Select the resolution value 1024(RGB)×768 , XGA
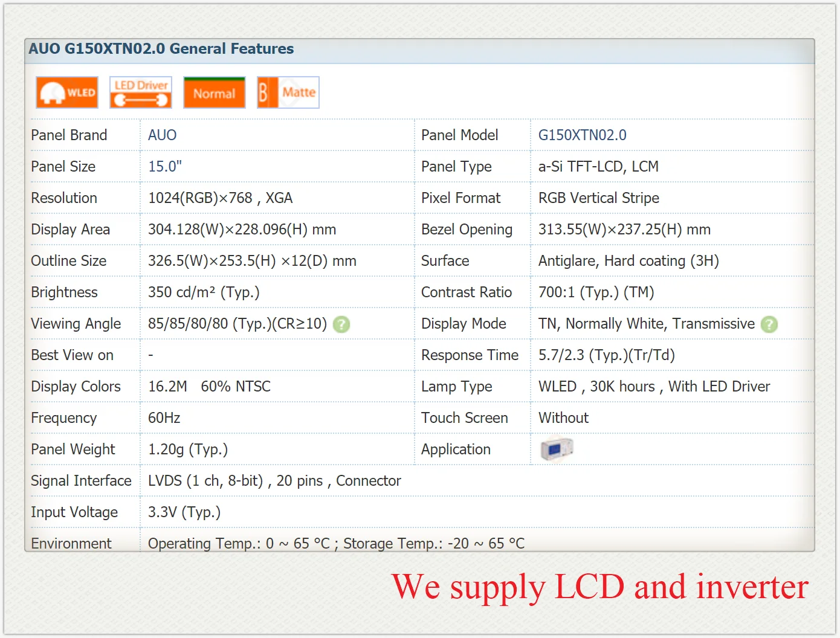This screenshot has width=840, height=638. (221, 198)
